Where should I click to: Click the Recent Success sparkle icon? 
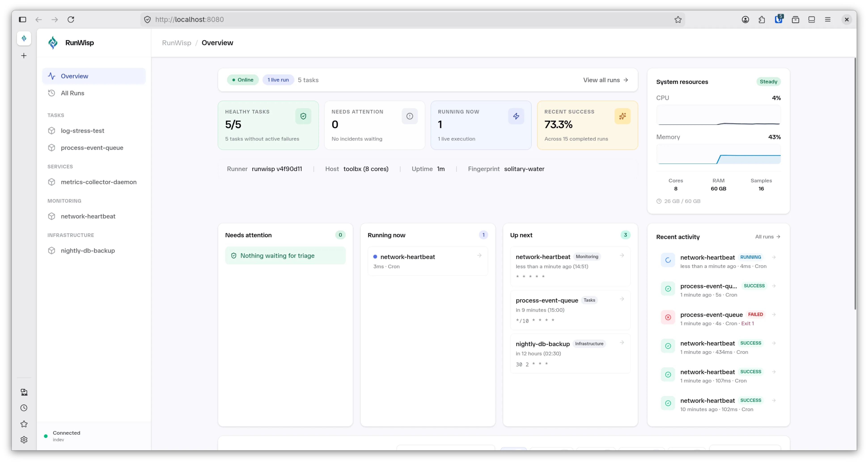pyautogui.click(x=622, y=116)
